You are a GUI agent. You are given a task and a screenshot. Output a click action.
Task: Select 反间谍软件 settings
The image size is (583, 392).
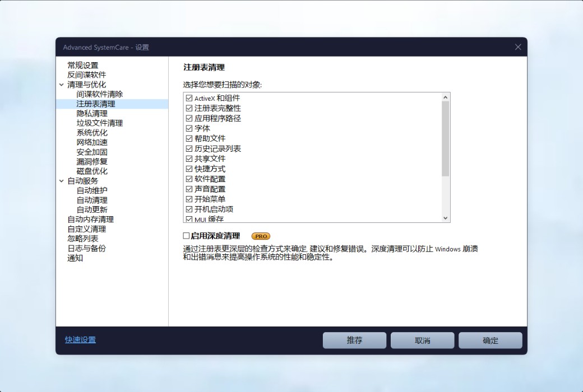pyautogui.click(x=86, y=75)
